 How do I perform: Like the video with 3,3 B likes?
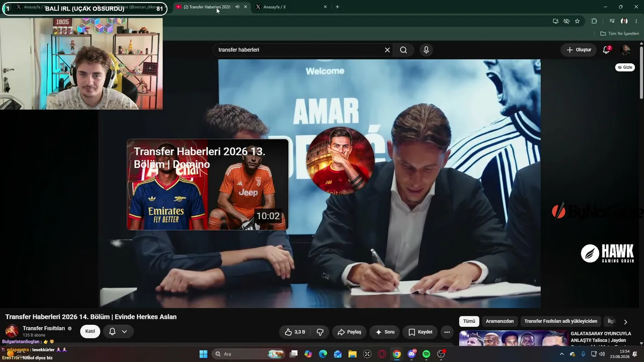pyautogui.click(x=295, y=332)
